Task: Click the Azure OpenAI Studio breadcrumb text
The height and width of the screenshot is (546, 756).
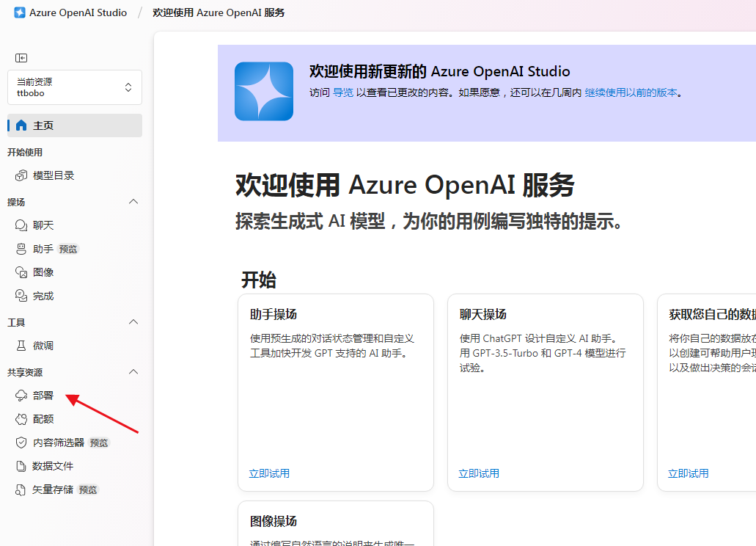Action: click(x=78, y=12)
